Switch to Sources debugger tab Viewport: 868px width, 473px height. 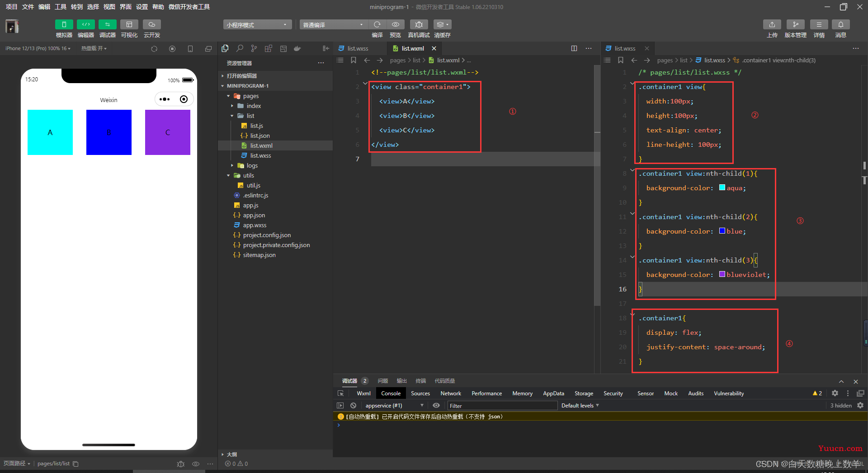click(x=420, y=393)
